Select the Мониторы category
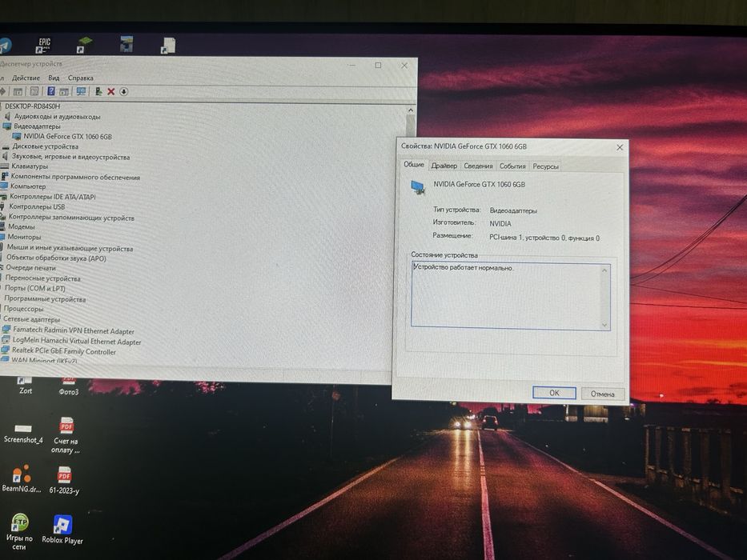This screenshot has height=560, width=747. coord(24,237)
